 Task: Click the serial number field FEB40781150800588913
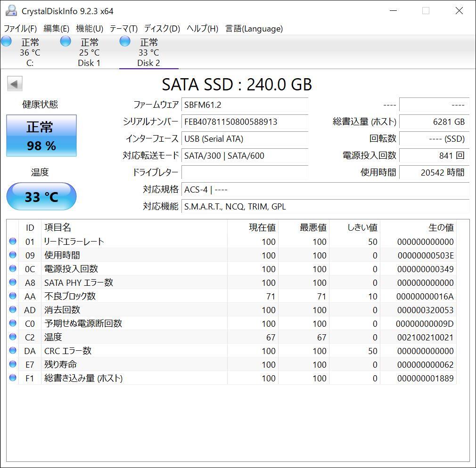(245, 122)
